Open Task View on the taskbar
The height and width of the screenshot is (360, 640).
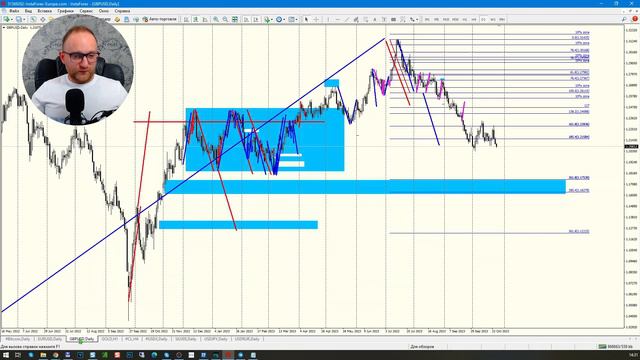tap(18, 355)
